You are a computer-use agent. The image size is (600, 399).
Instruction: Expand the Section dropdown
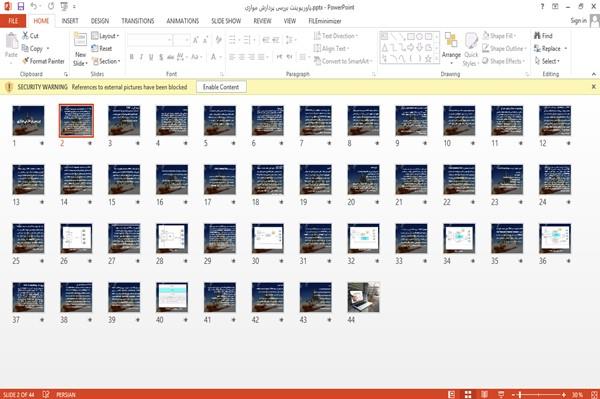(x=106, y=61)
